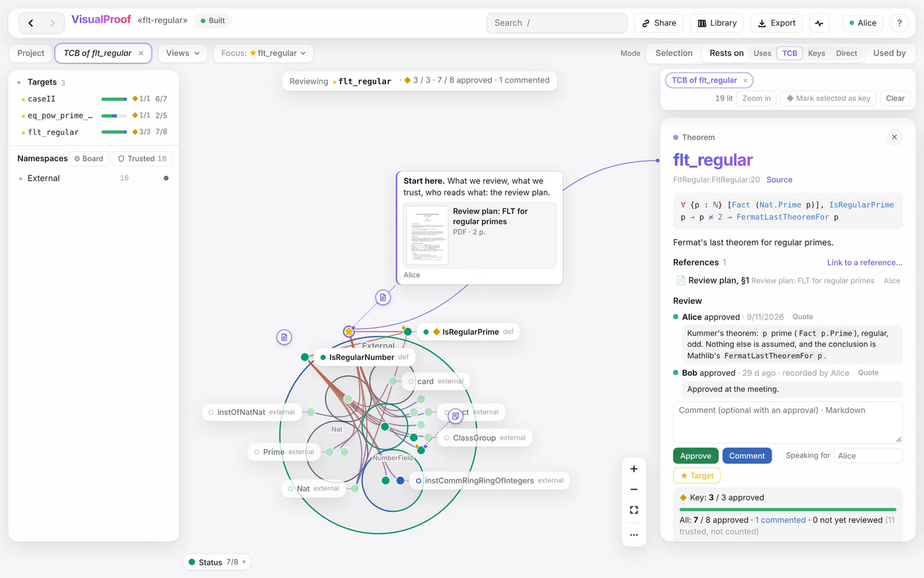Open the Focus flt_regular dropdown
This screenshot has width=924, height=578.
coord(263,53)
